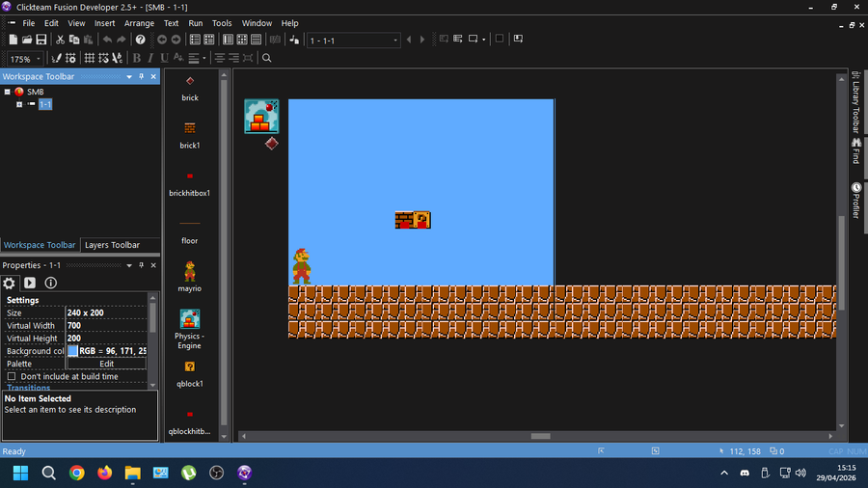
Task: Toggle show grid in frame editor
Action: [89, 58]
